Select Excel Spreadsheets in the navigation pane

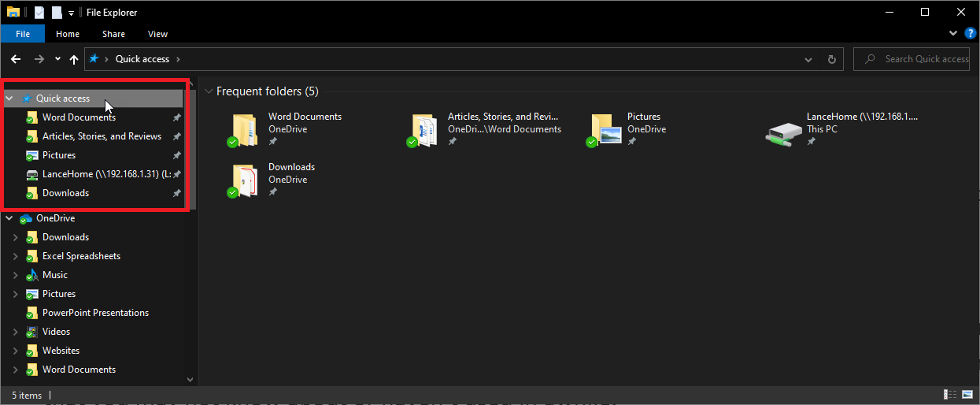(81, 256)
